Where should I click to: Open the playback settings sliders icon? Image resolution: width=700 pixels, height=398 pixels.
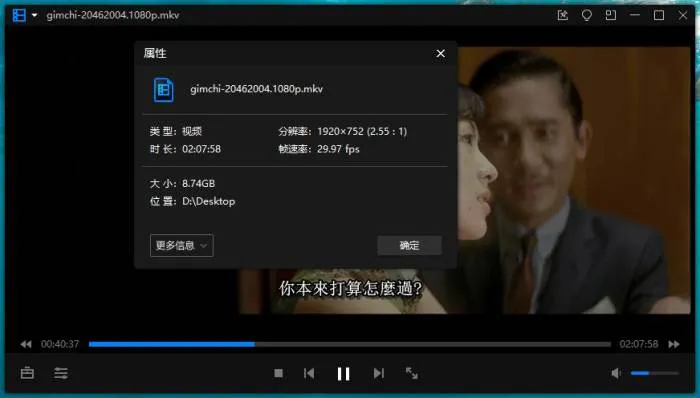coord(61,373)
